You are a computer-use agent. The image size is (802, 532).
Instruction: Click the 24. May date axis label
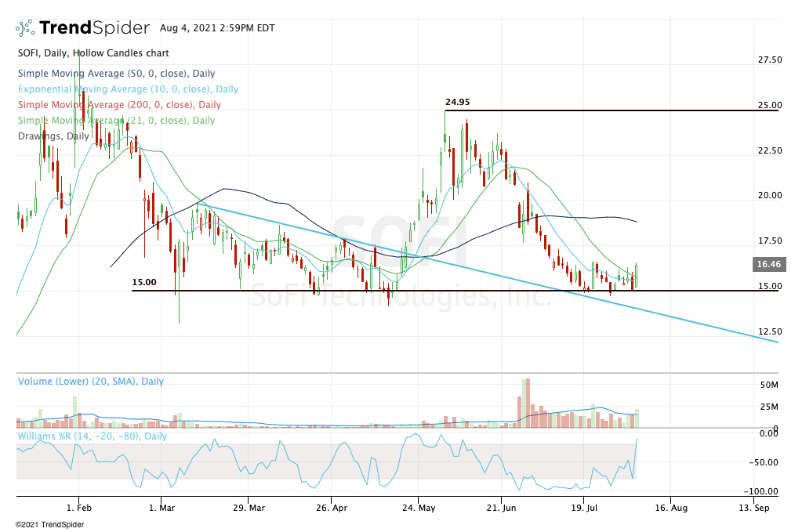point(418,508)
